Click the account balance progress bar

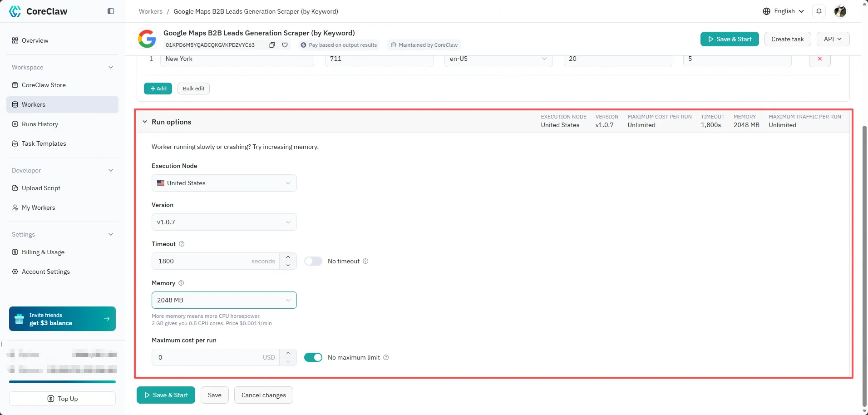[x=62, y=382]
